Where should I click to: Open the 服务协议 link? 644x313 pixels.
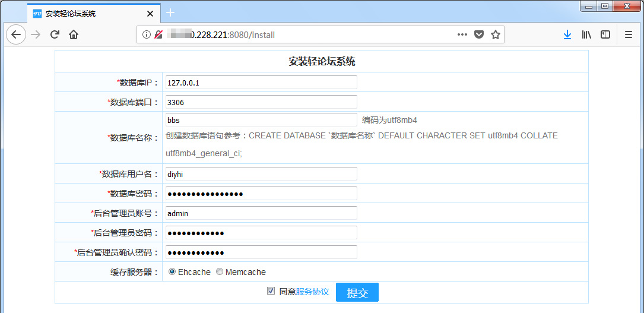tap(312, 292)
